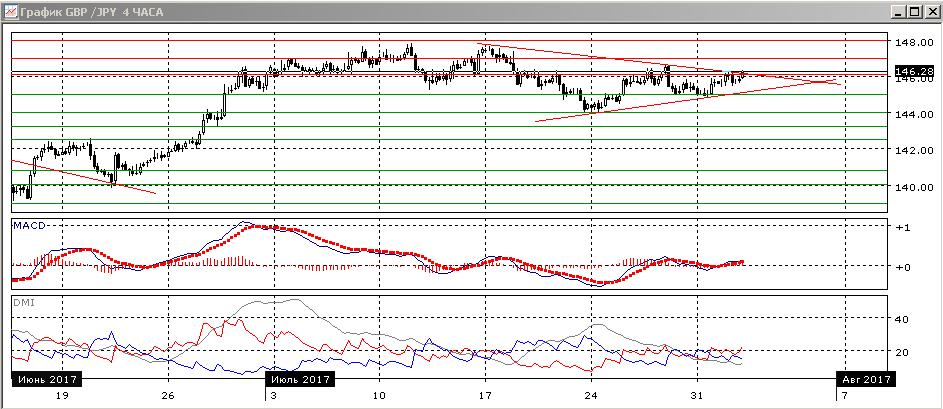Click date 19 on the time axis
This screenshot has height=409, width=943.
click(62, 396)
